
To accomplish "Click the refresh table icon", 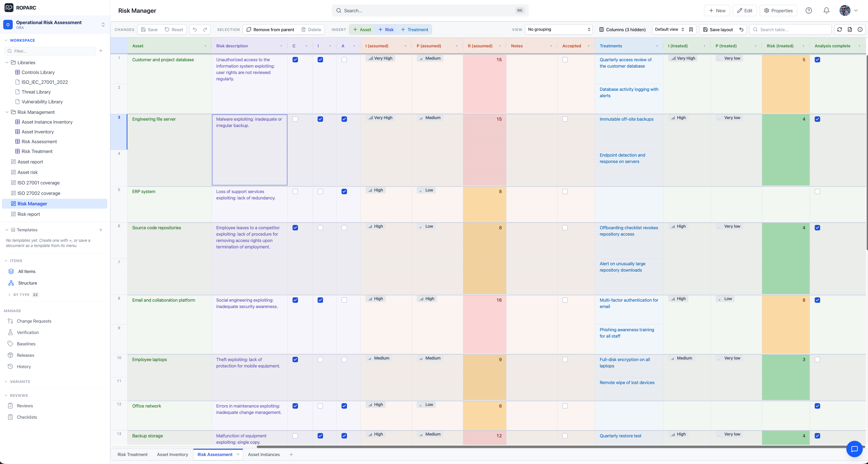I will (x=840, y=30).
